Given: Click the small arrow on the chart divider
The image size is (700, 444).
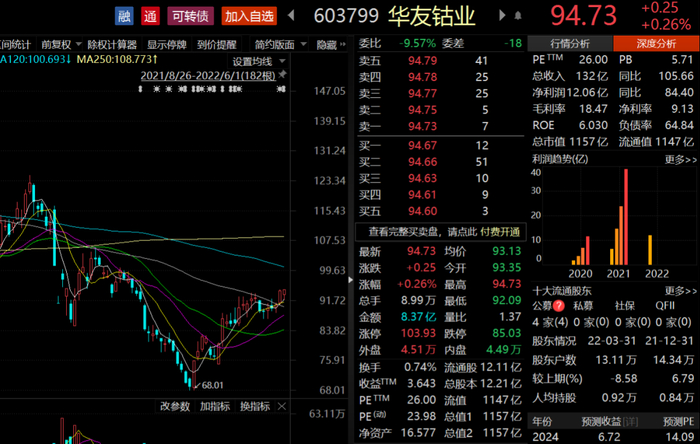Looking at the screenshot, I should coord(350,280).
